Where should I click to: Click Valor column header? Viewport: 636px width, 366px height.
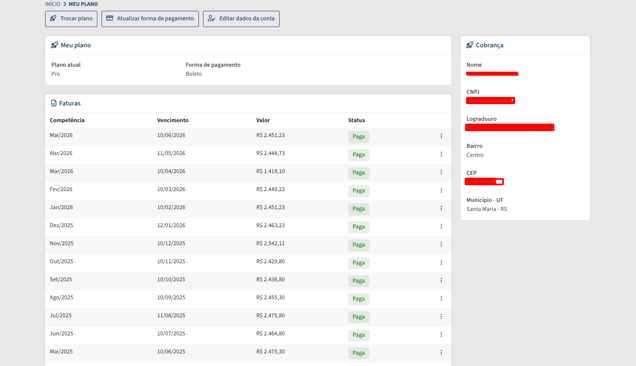pos(263,120)
